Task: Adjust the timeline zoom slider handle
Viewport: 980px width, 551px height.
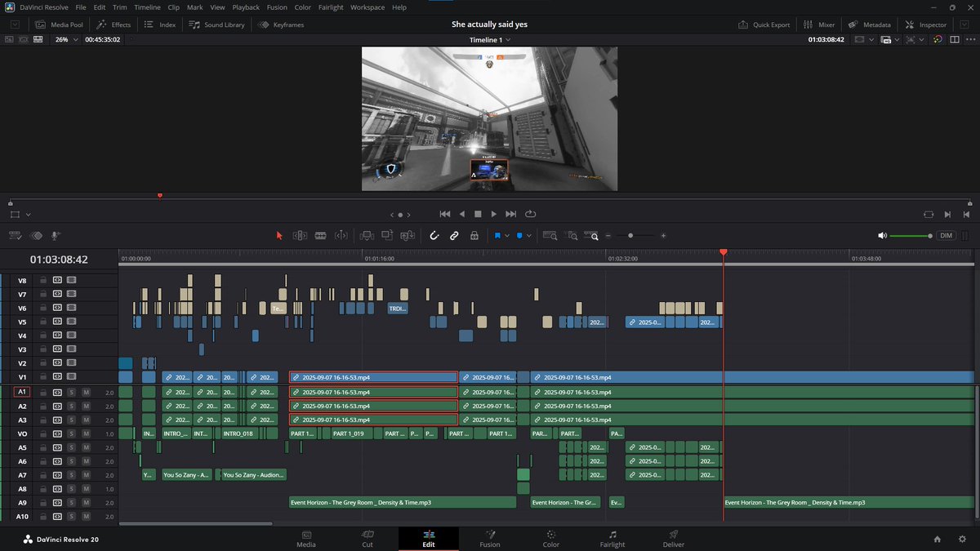Action: pyautogui.click(x=630, y=235)
